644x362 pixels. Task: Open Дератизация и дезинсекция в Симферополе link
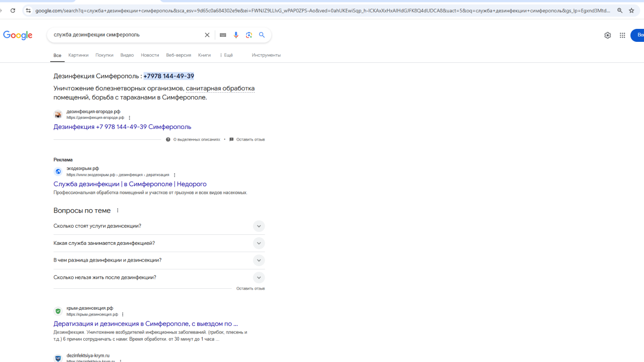pyautogui.click(x=146, y=324)
